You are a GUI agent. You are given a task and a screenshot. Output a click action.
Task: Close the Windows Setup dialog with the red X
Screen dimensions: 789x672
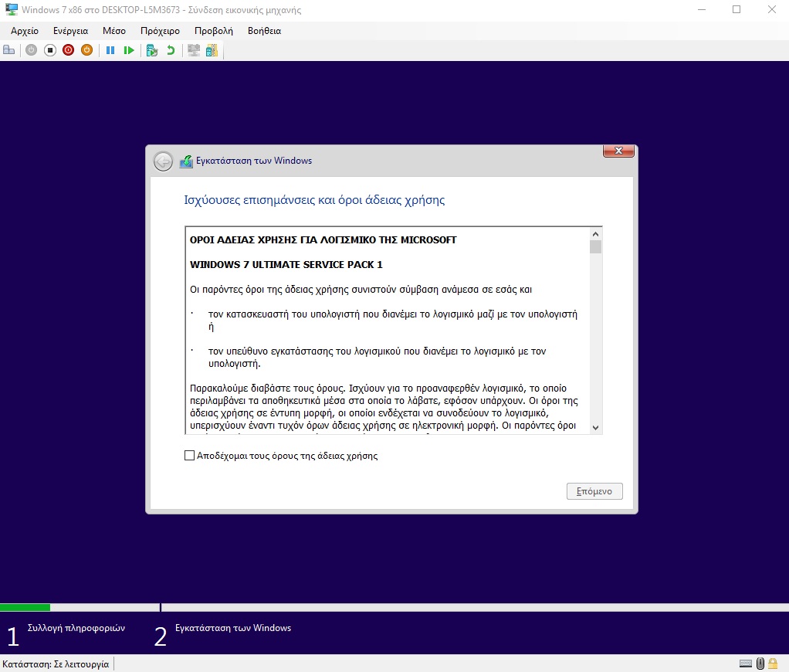[618, 151]
